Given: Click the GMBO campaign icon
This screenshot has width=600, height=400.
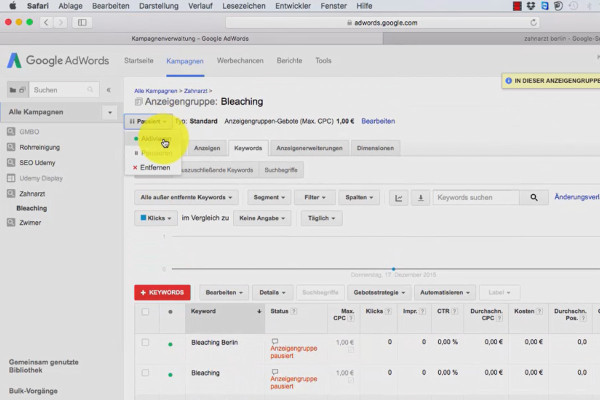Looking at the screenshot, I should (x=11, y=132).
